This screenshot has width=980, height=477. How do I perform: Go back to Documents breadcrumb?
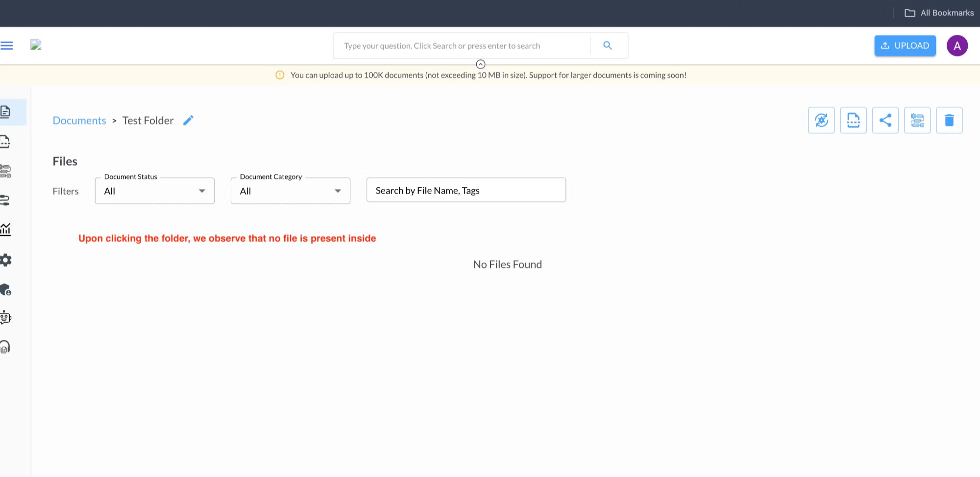(x=79, y=121)
